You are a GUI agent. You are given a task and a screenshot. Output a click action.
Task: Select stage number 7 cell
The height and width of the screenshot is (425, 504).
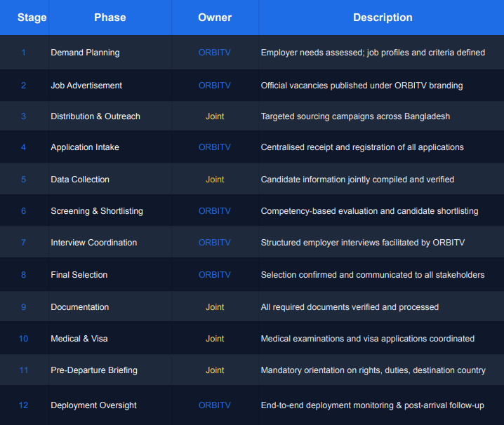click(x=23, y=243)
